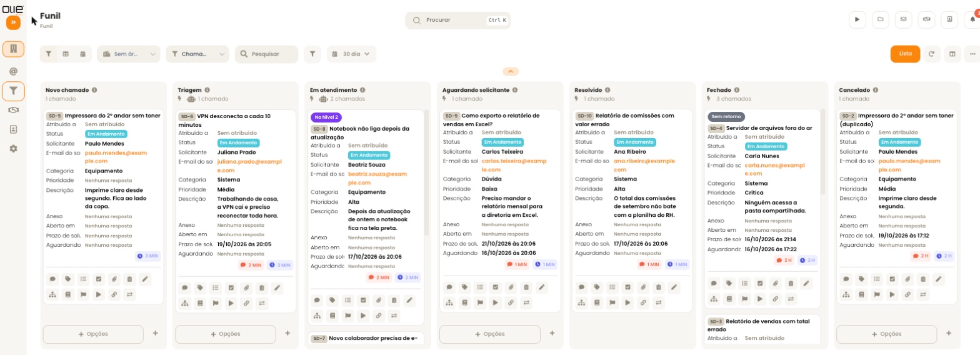Click the plus button in the Triagem column
980x355 pixels.
pos(287,333)
